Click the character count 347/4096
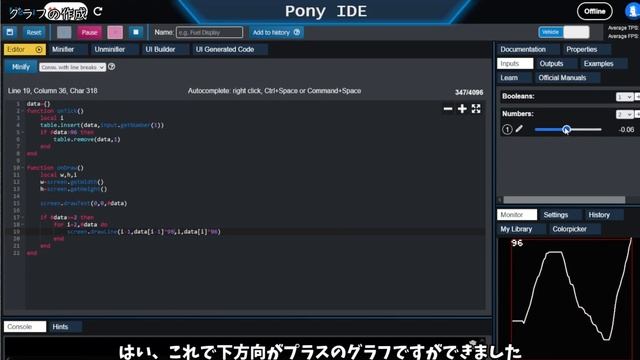Viewport: 640px width, 360px height. pyautogui.click(x=469, y=93)
